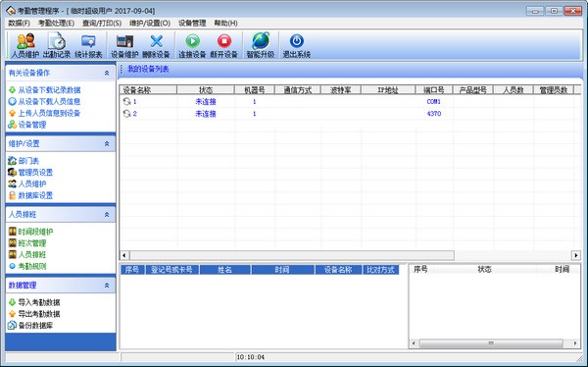Open the 考勤处理(E) menu

56,24
